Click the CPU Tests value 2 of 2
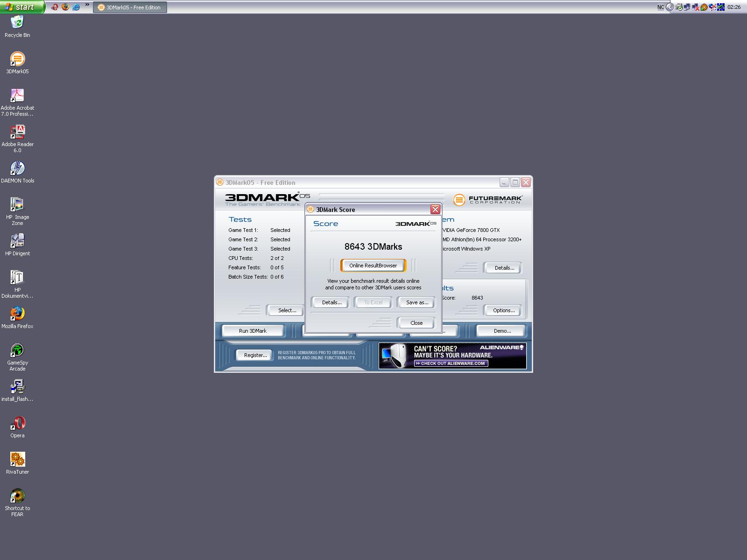The width and height of the screenshot is (747, 560). pyautogui.click(x=277, y=258)
